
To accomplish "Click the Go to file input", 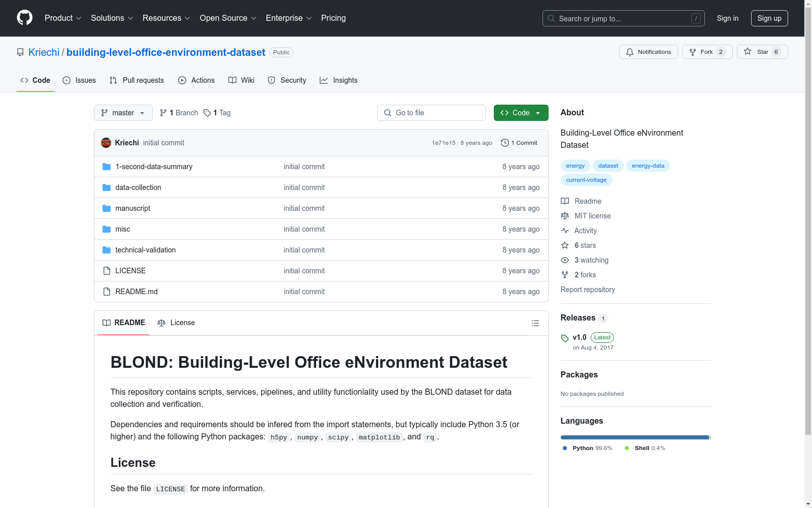I will pos(431,113).
